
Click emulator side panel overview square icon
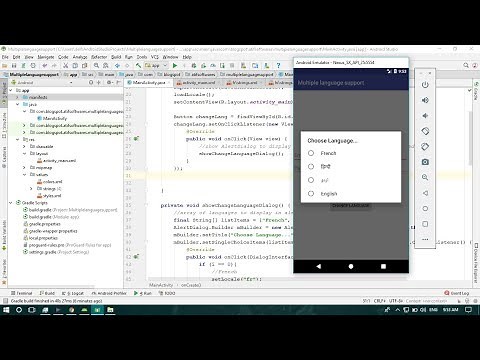click(x=425, y=224)
